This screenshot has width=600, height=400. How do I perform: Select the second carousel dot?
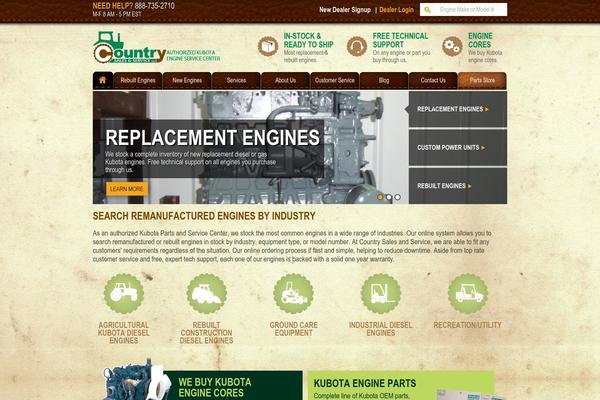point(389,197)
